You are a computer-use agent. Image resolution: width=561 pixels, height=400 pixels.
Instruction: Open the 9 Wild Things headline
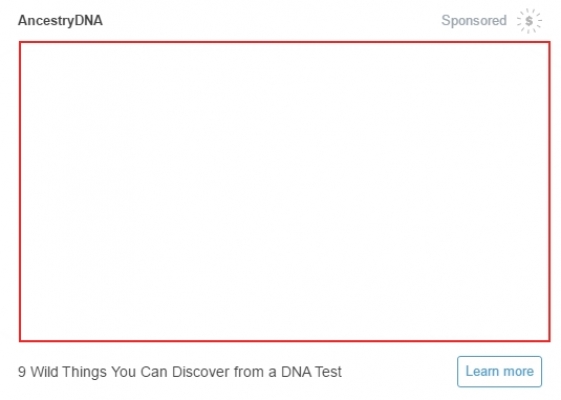tap(180, 372)
